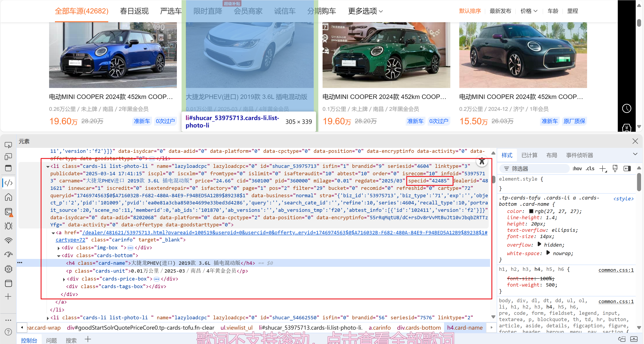
Task: Collapse the li shucar_53975713 node
Action: (48, 166)
